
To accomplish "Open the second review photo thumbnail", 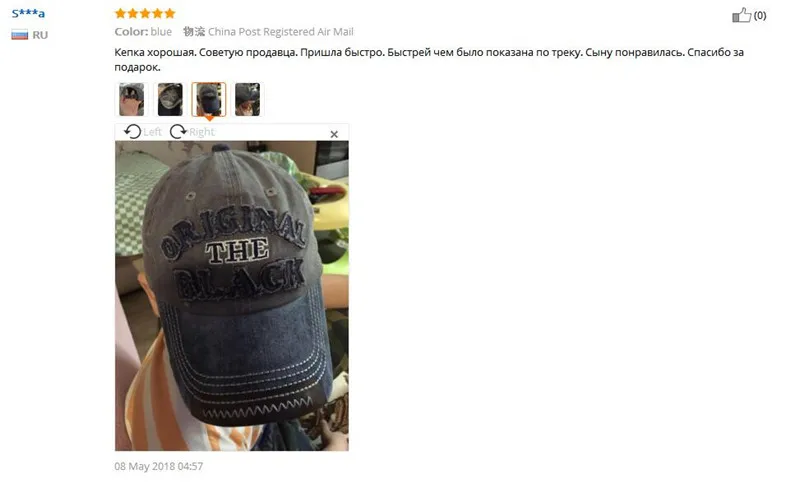I will 170,99.
